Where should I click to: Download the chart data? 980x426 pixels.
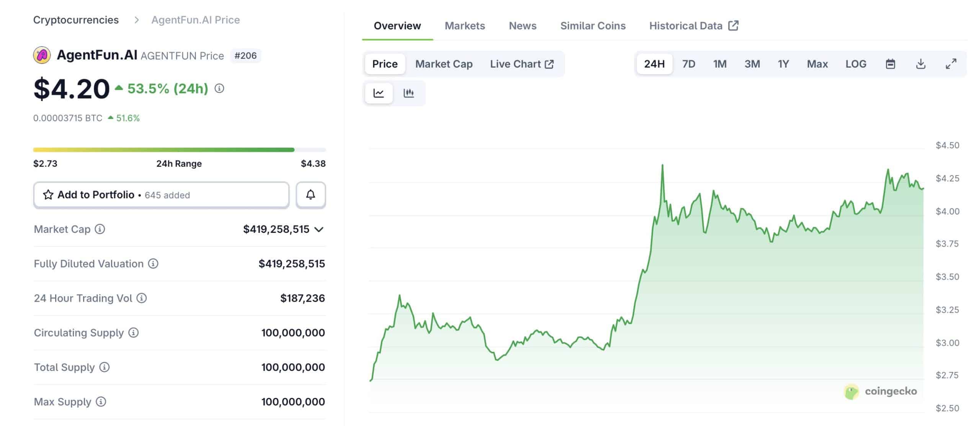tap(921, 64)
